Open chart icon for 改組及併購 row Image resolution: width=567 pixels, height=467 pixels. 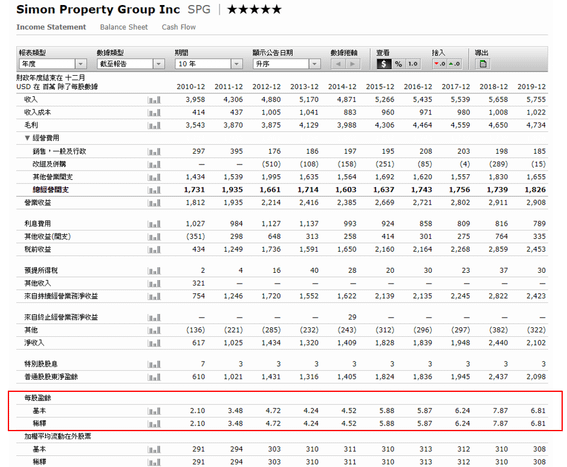(x=154, y=165)
